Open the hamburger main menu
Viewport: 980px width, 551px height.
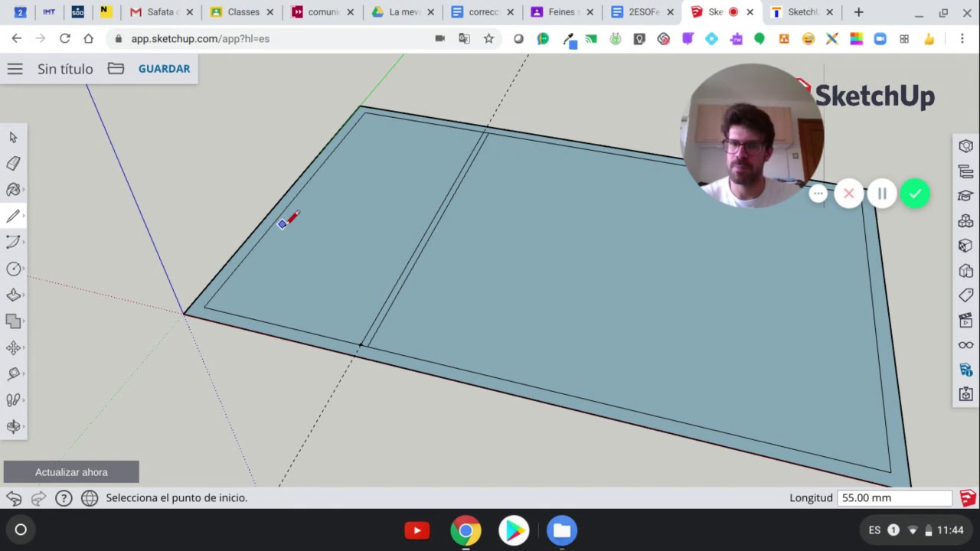15,69
